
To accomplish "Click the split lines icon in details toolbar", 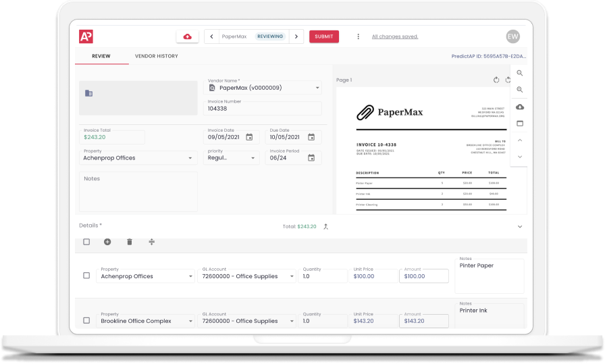I will click(x=152, y=242).
